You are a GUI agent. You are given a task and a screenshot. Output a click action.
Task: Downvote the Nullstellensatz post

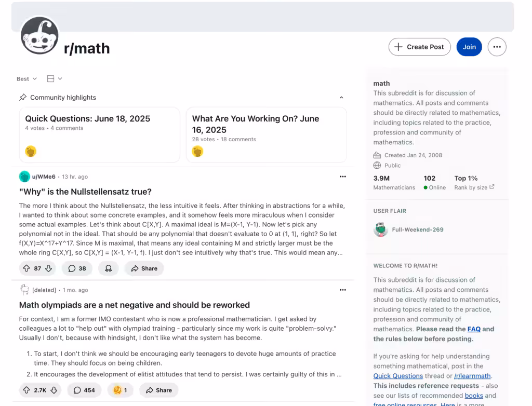click(48, 268)
